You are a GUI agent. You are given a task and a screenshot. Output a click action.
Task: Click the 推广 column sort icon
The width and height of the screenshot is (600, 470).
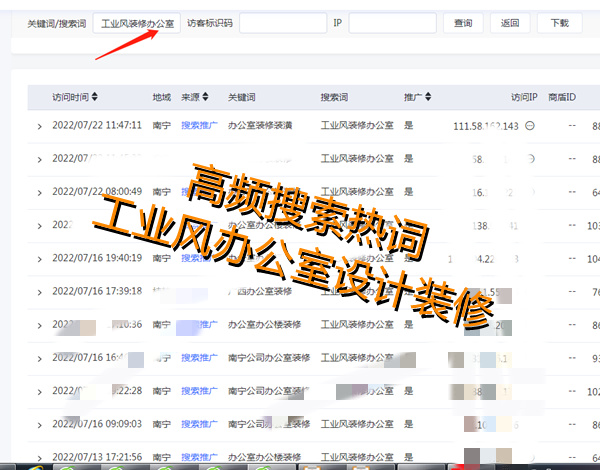(x=427, y=98)
